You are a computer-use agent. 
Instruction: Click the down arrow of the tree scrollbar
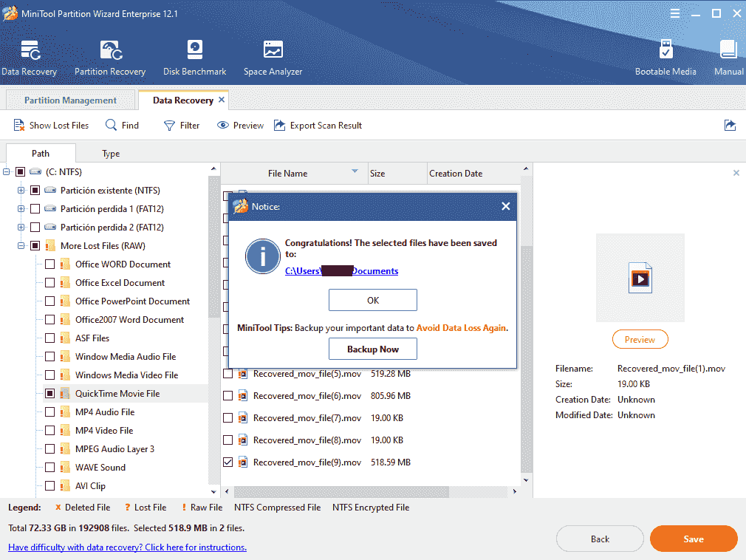coord(214,491)
